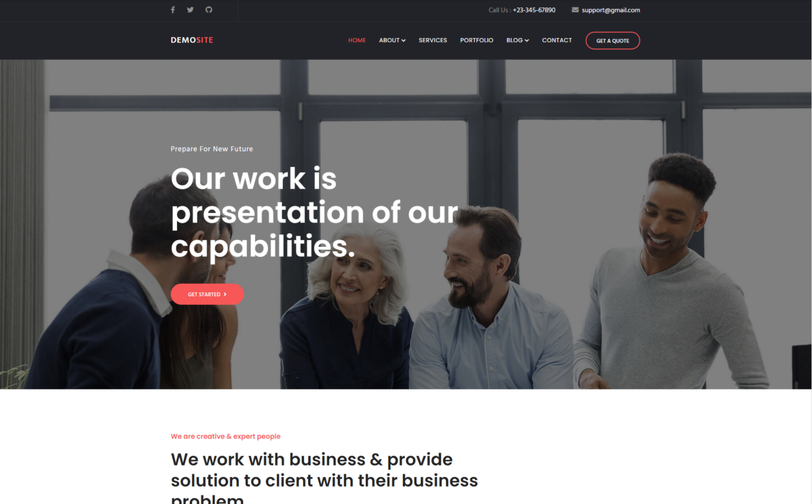Click the Get A Quote button
The height and width of the screenshot is (504, 812).
[613, 41]
